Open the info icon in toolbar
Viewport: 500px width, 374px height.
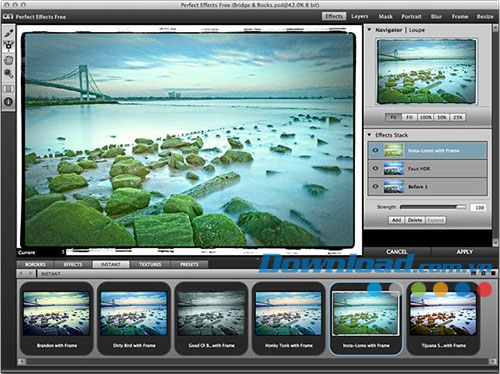[9, 102]
